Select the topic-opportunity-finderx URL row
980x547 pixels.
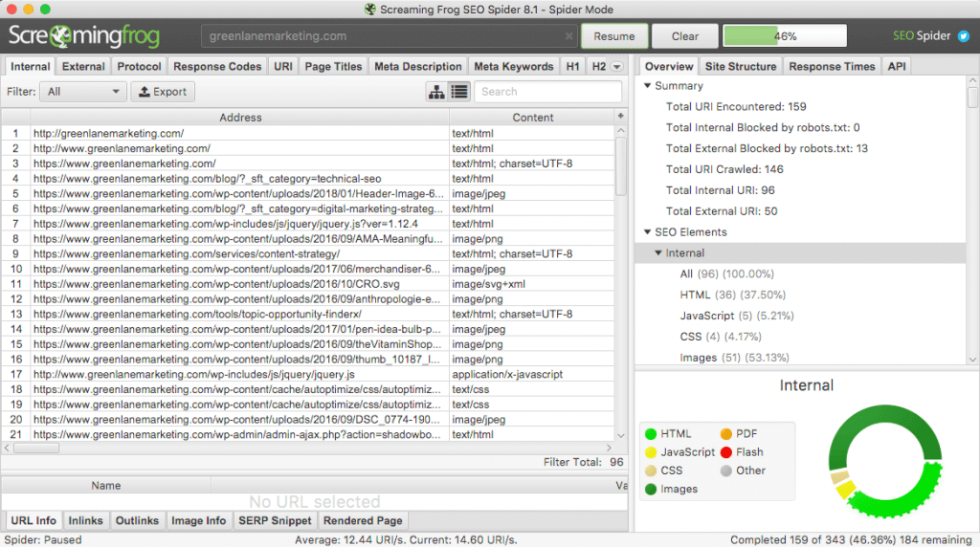(x=308, y=314)
